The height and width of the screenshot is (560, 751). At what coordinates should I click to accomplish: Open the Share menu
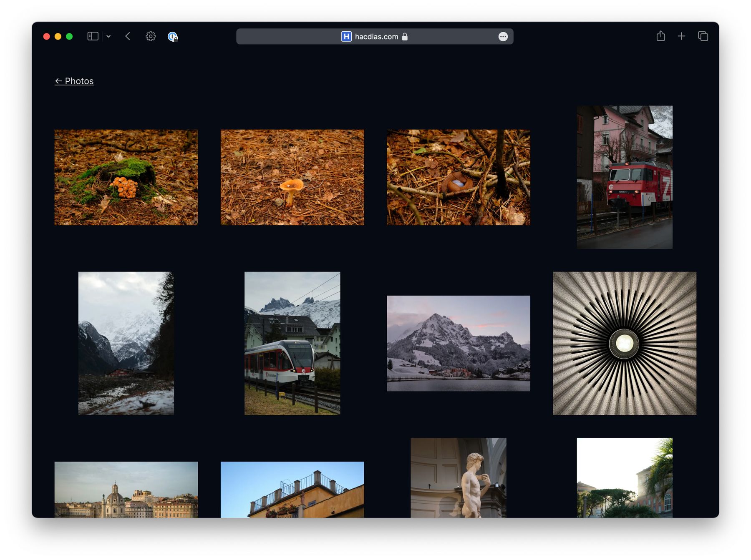(x=660, y=36)
